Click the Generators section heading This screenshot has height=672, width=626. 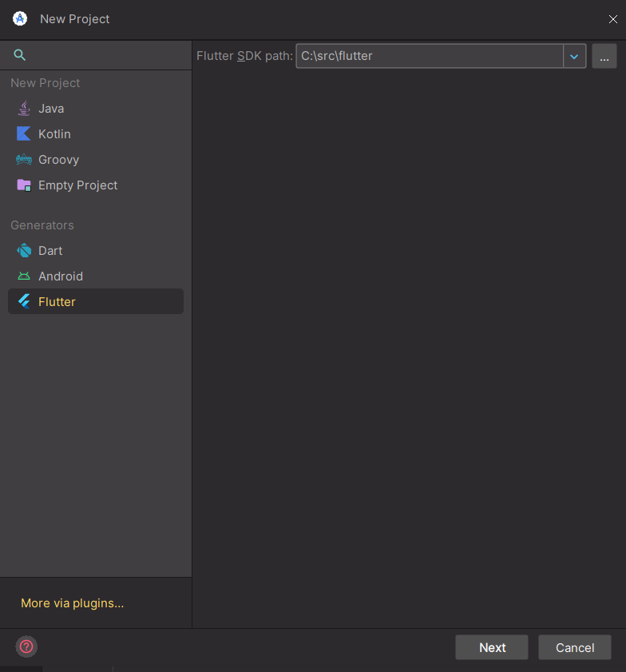42,225
